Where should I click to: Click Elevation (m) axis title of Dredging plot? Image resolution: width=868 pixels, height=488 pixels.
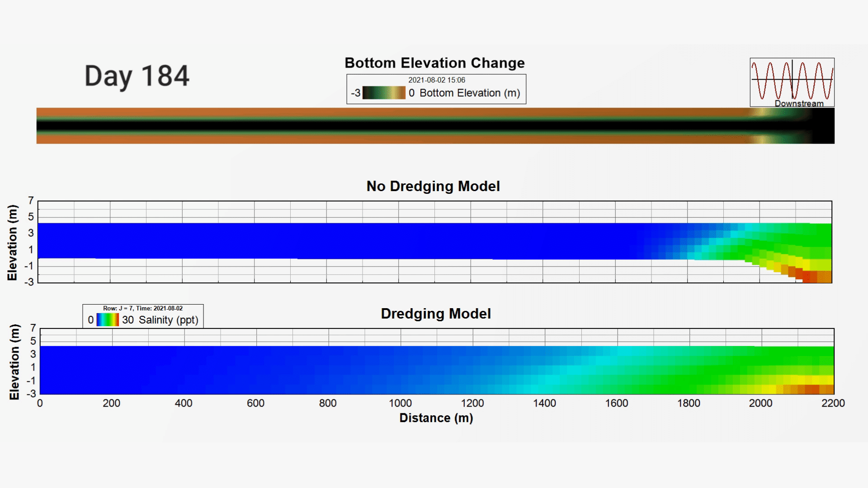point(14,362)
